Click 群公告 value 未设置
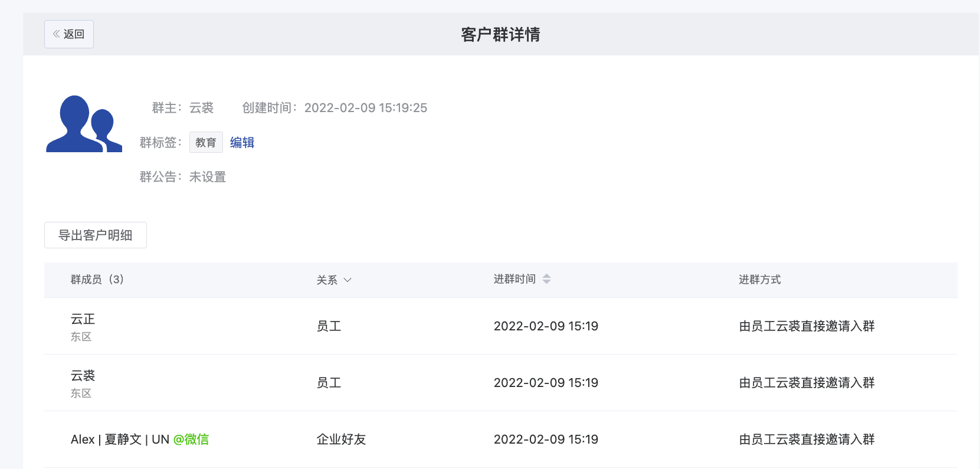Image resolution: width=980 pixels, height=469 pixels. pyautogui.click(x=208, y=177)
